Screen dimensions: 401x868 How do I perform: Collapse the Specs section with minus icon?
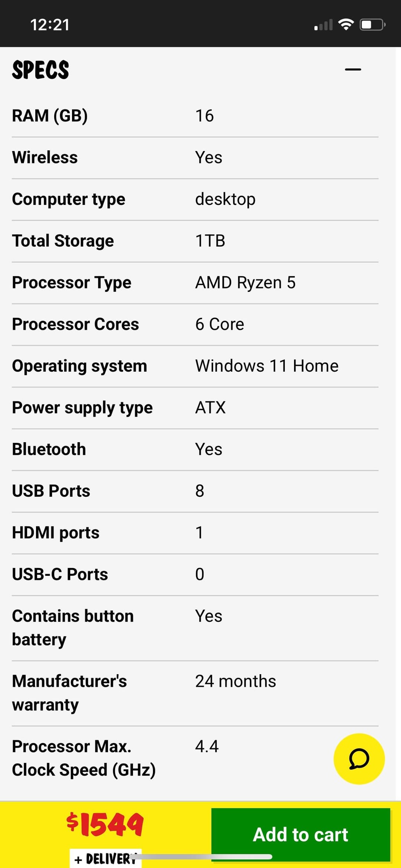pos(353,69)
